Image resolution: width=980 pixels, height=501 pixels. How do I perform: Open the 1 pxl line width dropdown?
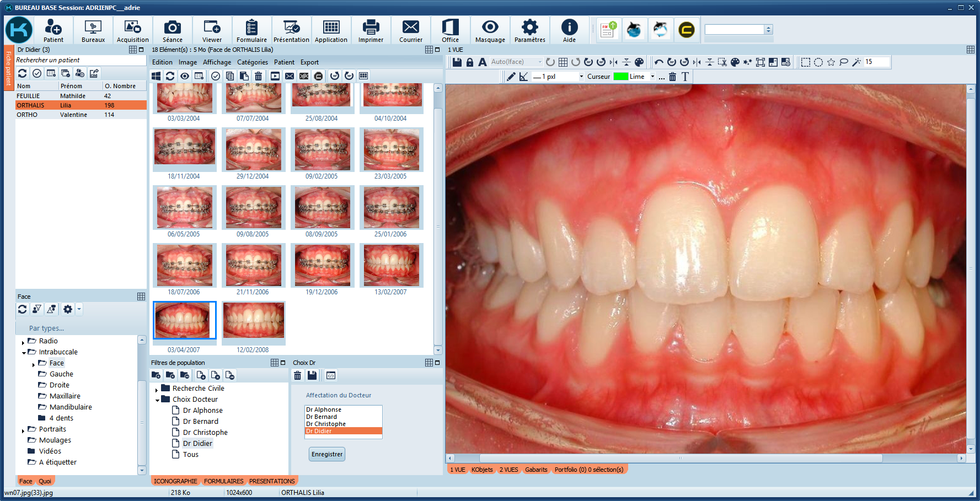click(581, 77)
